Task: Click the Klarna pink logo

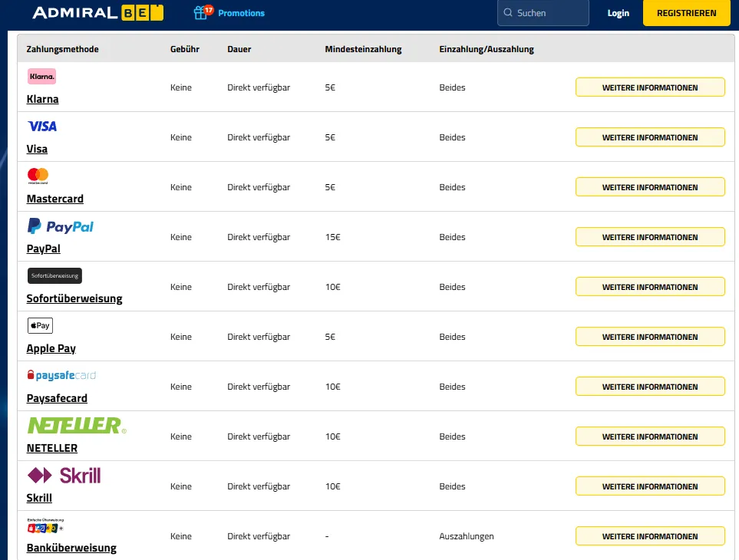Action: click(41, 76)
